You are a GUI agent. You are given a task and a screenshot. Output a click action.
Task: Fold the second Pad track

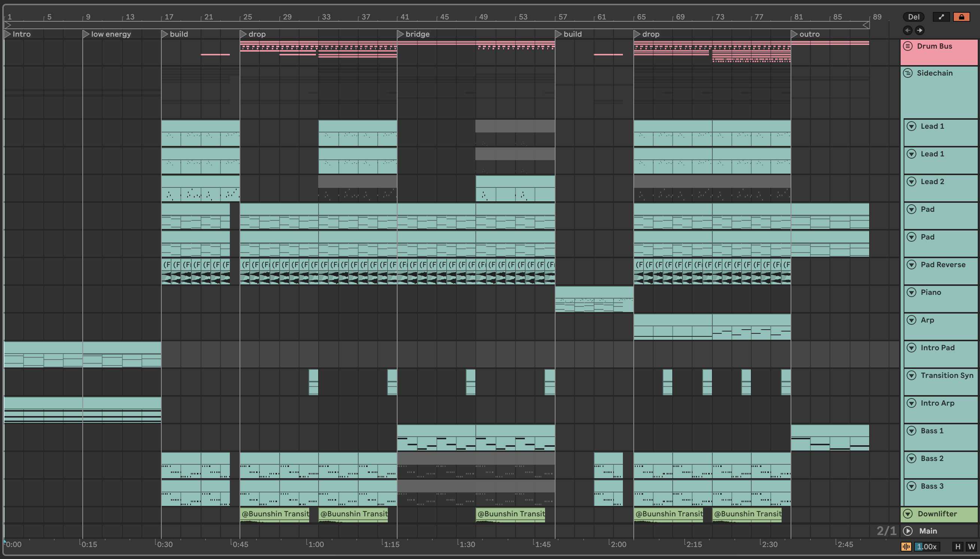coord(911,237)
